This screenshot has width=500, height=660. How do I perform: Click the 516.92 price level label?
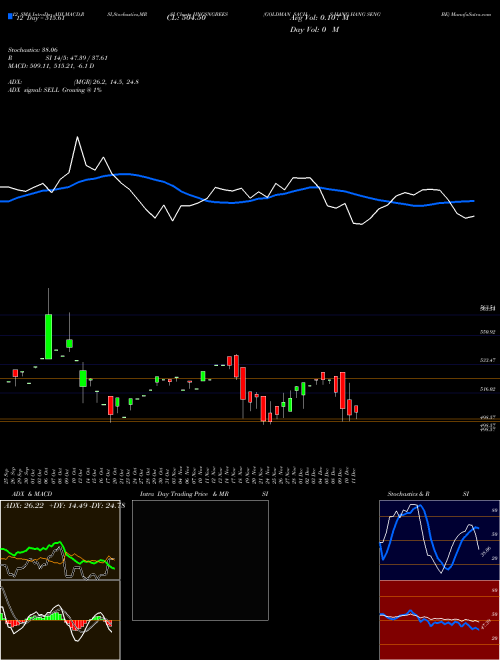coord(488,390)
